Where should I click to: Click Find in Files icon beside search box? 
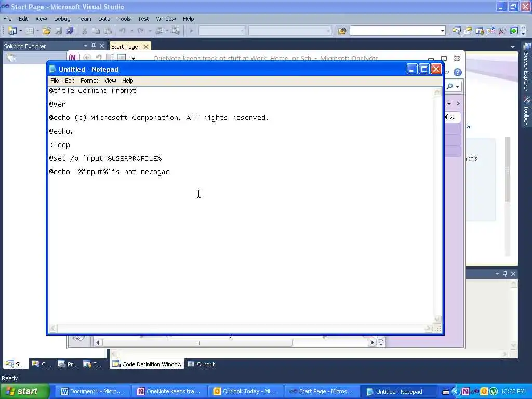[342, 31]
